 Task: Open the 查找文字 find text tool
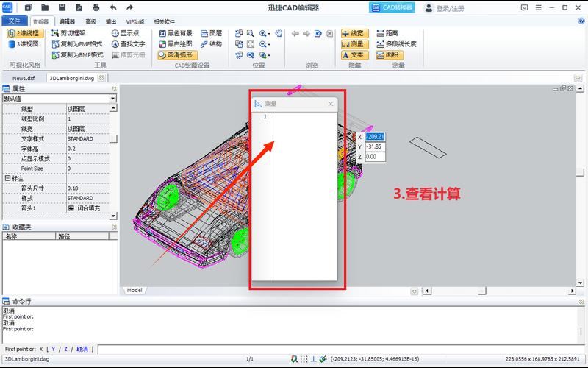[128, 44]
